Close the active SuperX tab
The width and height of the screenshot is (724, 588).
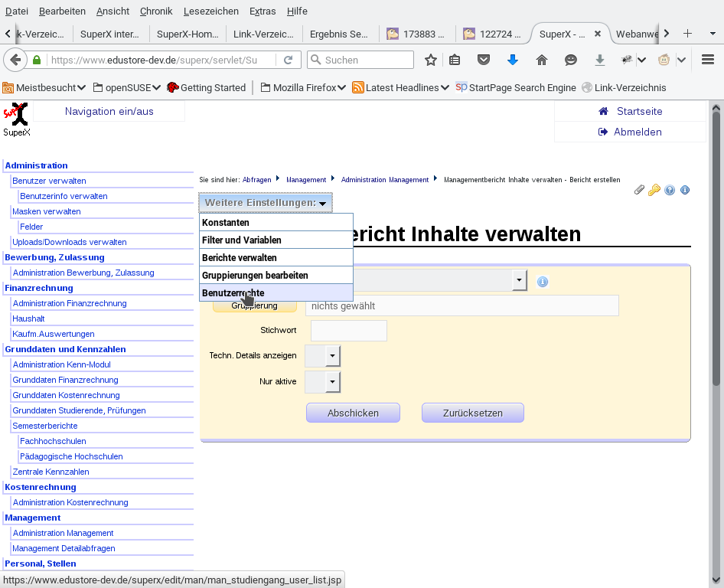[x=598, y=34]
